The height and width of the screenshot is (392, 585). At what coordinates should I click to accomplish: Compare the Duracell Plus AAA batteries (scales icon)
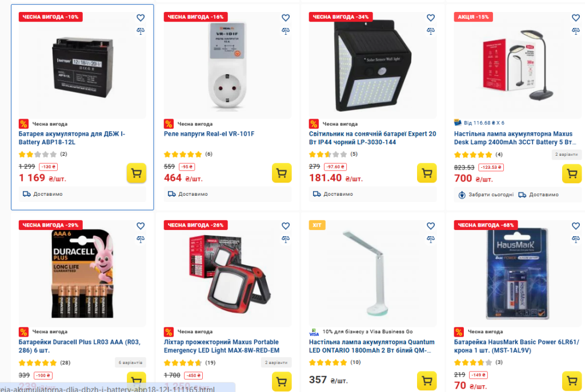pos(141,239)
